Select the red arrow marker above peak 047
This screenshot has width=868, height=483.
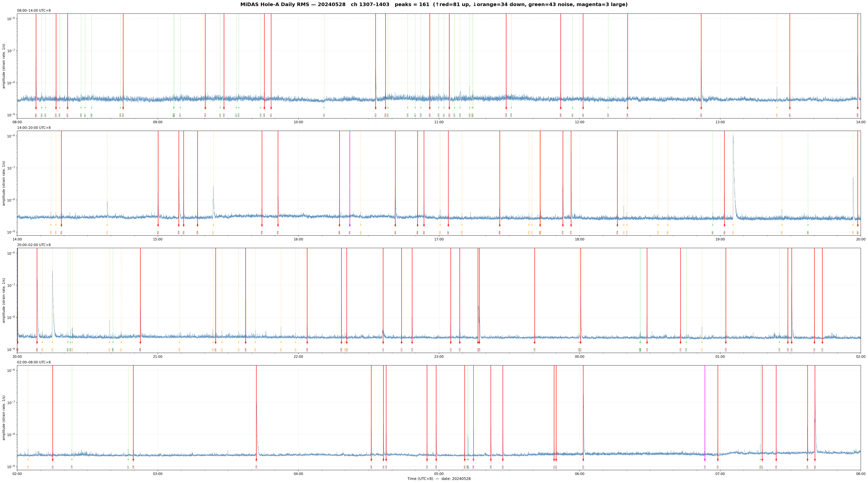point(789,108)
